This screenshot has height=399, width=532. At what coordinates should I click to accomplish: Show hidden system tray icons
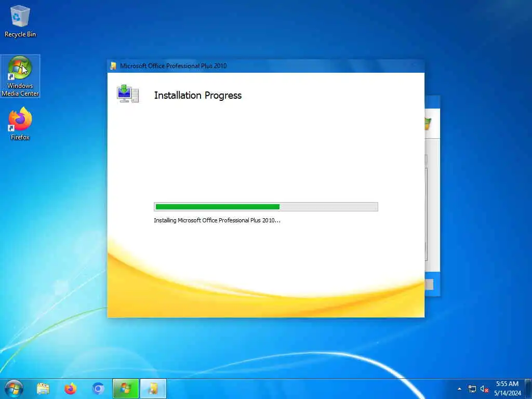click(x=459, y=389)
